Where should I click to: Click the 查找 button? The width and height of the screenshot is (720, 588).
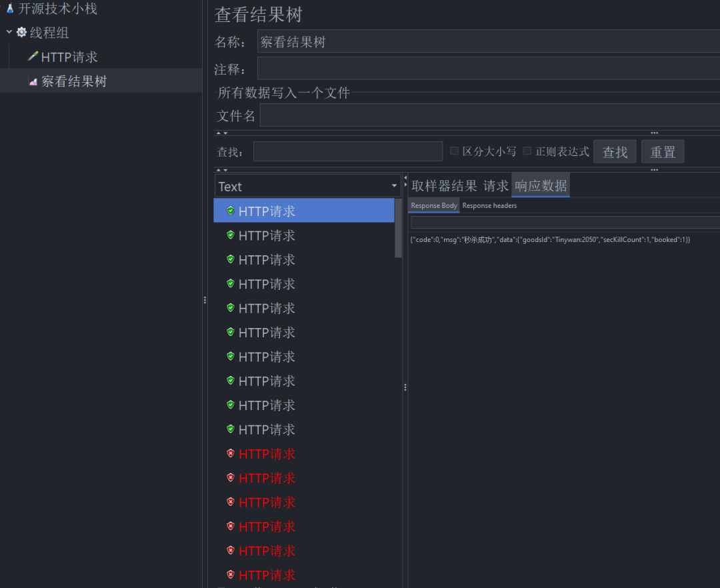[x=615, y=151]
